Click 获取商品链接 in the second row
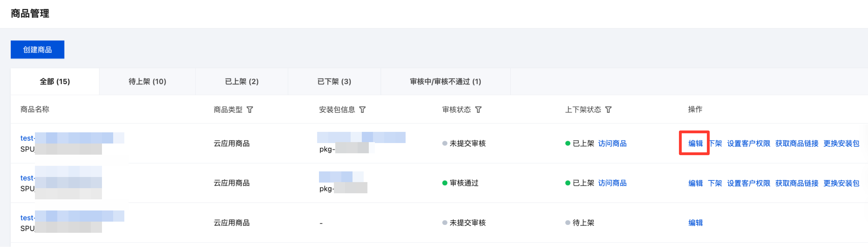 (x=797, y=183)
